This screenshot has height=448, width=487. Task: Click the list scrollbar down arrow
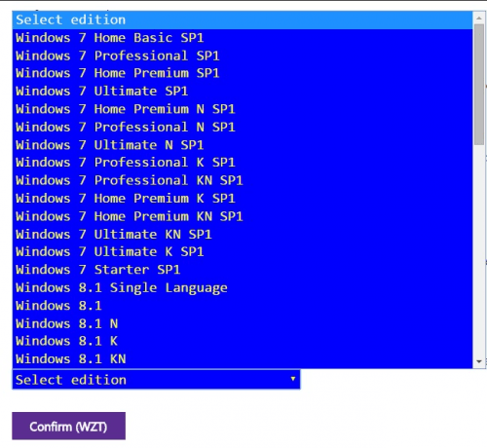[479, 361]
